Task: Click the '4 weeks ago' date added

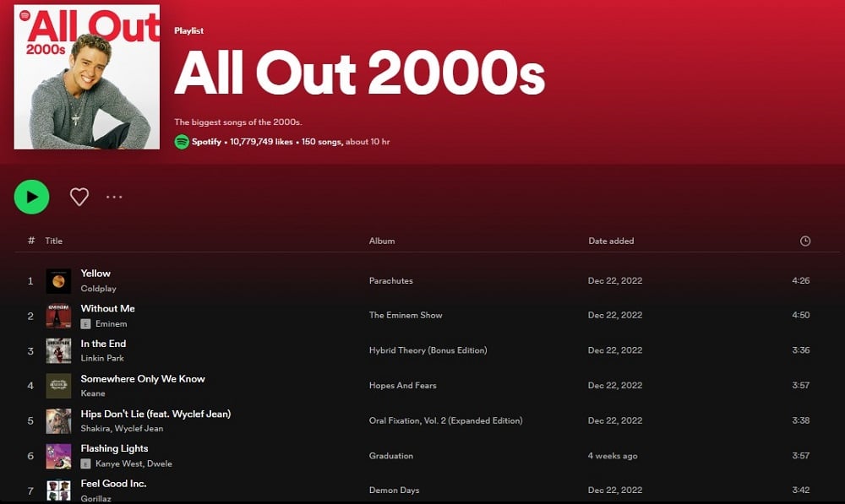Action: [612, 456]
